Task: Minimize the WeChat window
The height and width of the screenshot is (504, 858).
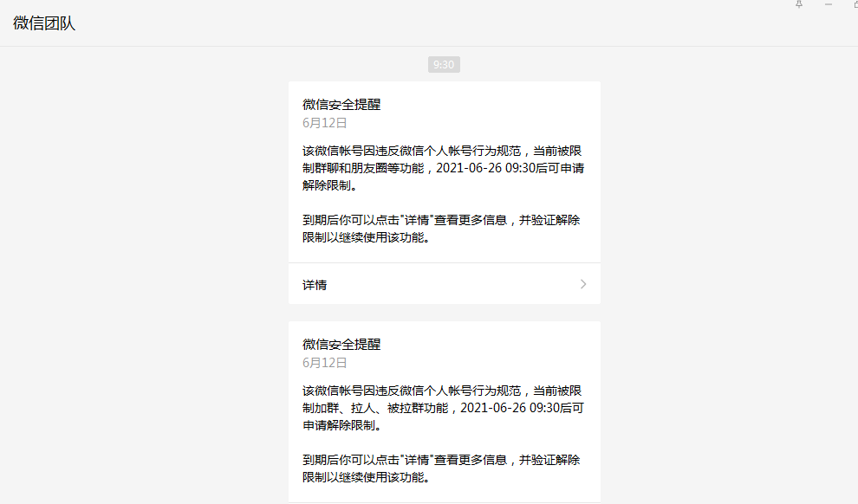Action: click(x=829, y=4)
